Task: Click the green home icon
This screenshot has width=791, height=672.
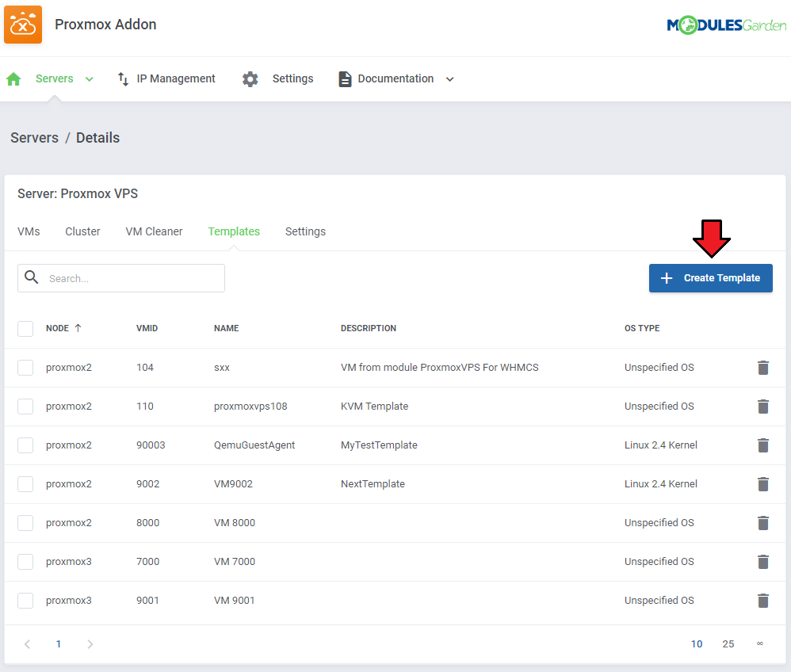Action: [x=13, y=78]
